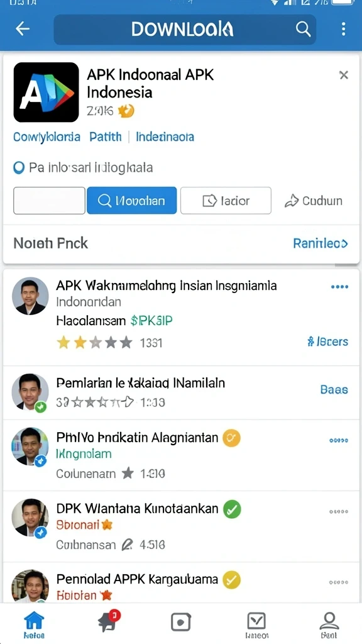Open more options dots on first APK item

[x=339, y=287]
